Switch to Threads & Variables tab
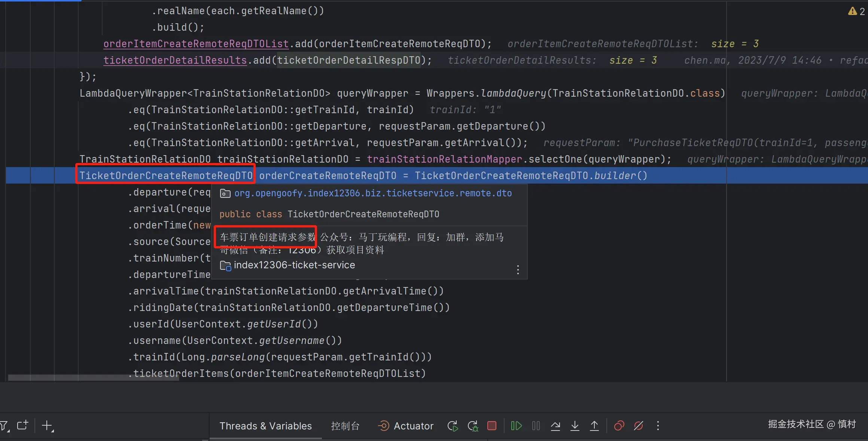Screen dimensions: 868x441 point(265,426)
